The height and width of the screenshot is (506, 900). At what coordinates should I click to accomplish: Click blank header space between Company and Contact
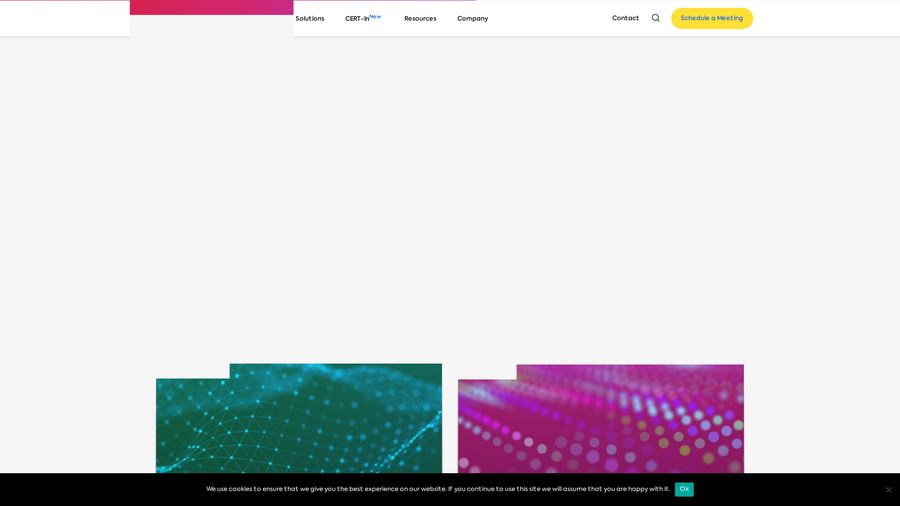[x=550, y=18]
